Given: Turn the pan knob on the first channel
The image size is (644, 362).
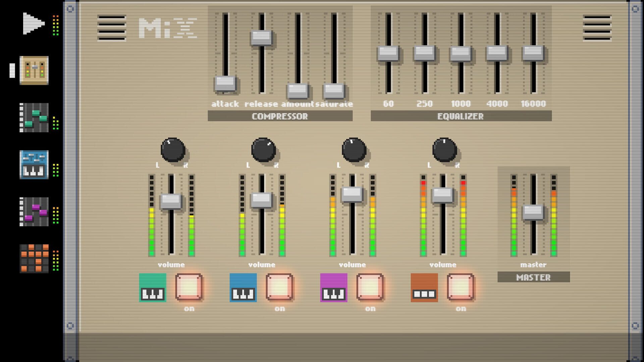Looking at the screenshot, I should 173,150.
